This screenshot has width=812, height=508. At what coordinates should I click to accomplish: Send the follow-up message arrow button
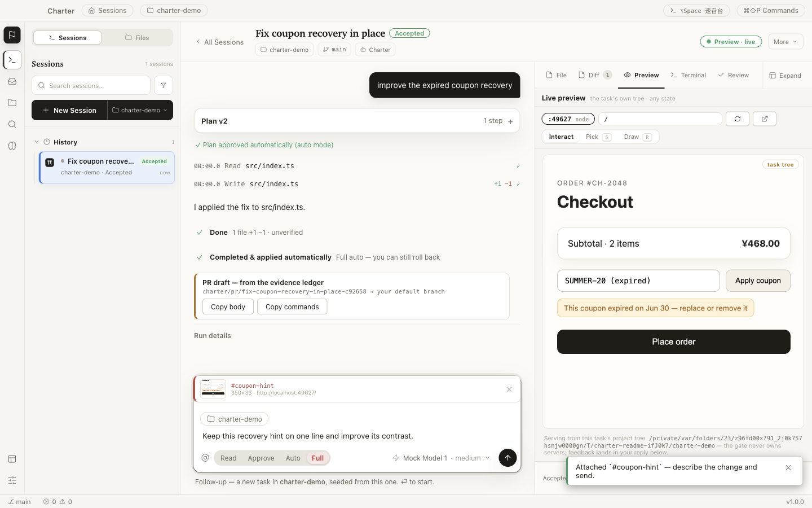(x=507, y=458)
